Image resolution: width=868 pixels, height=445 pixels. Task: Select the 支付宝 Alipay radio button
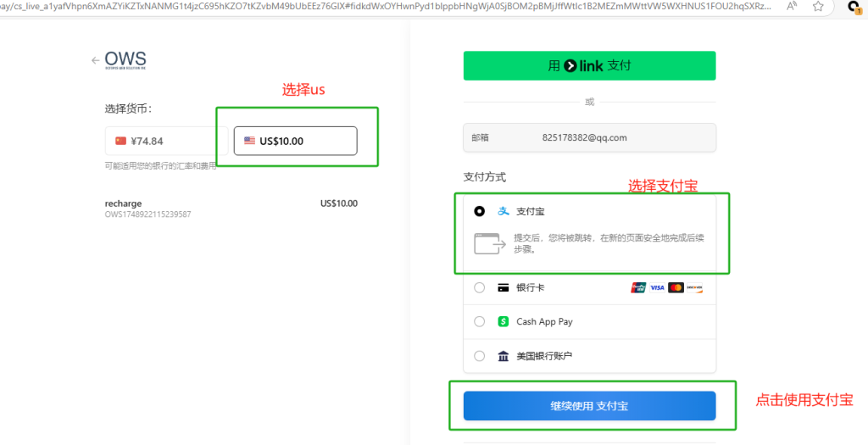pyautogui.click(x=480, y=211)
